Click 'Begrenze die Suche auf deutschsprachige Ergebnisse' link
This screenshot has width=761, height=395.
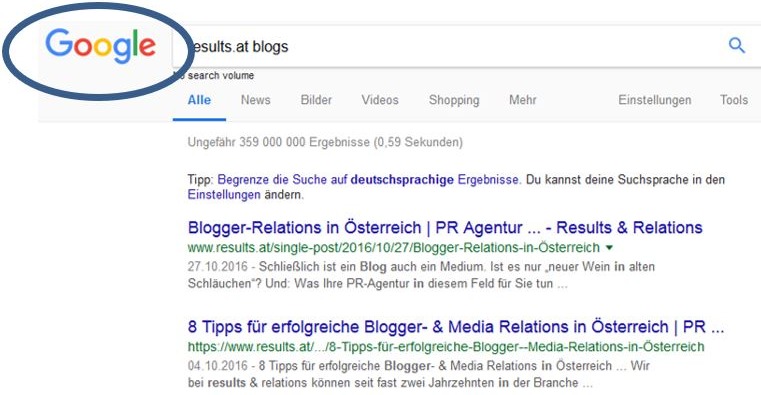[368, 180]
